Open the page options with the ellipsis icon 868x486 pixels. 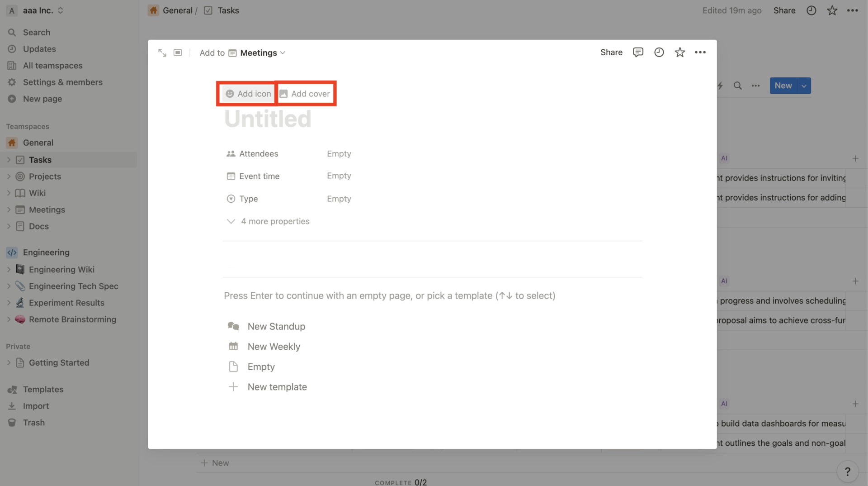[x=700, y=52]
